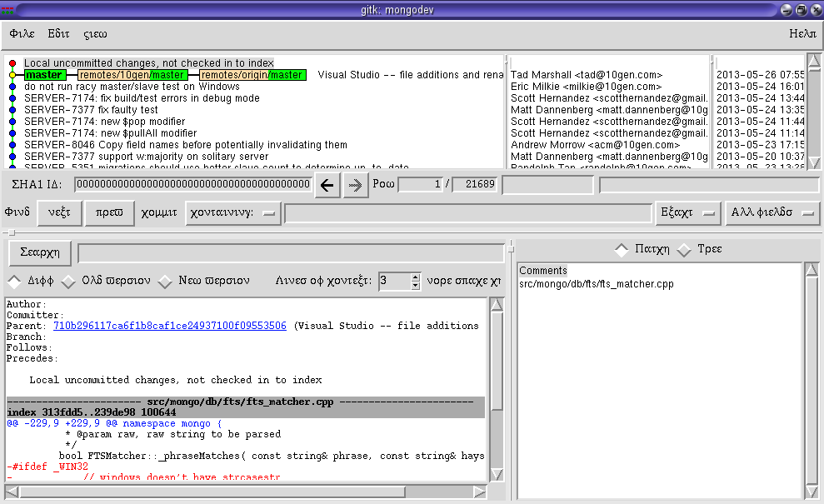
Task: Open the Help menu
Action: point(802,34)
